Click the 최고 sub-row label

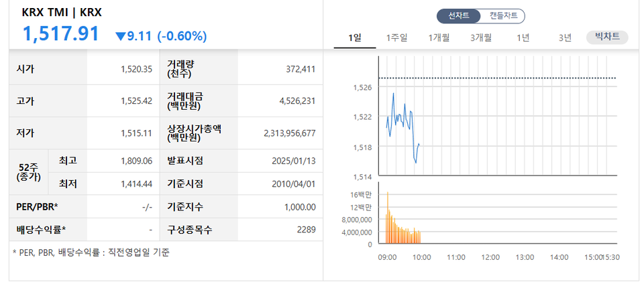(68, 161)
